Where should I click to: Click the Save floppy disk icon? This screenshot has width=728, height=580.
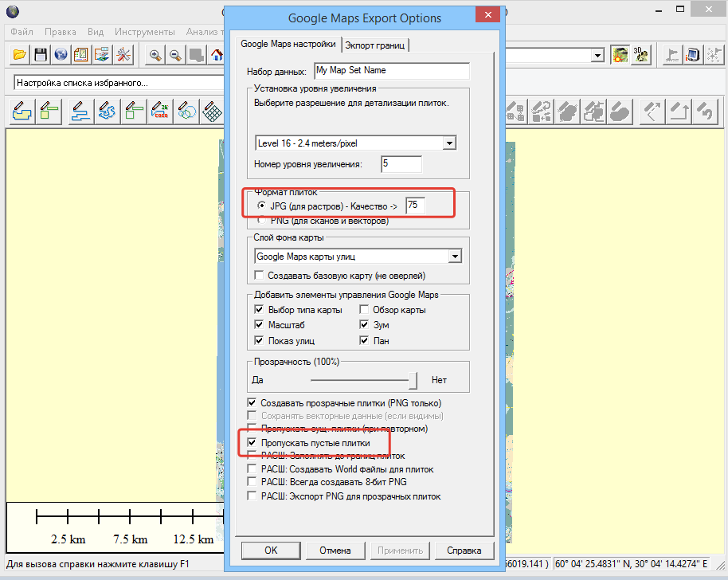(41, 55)
